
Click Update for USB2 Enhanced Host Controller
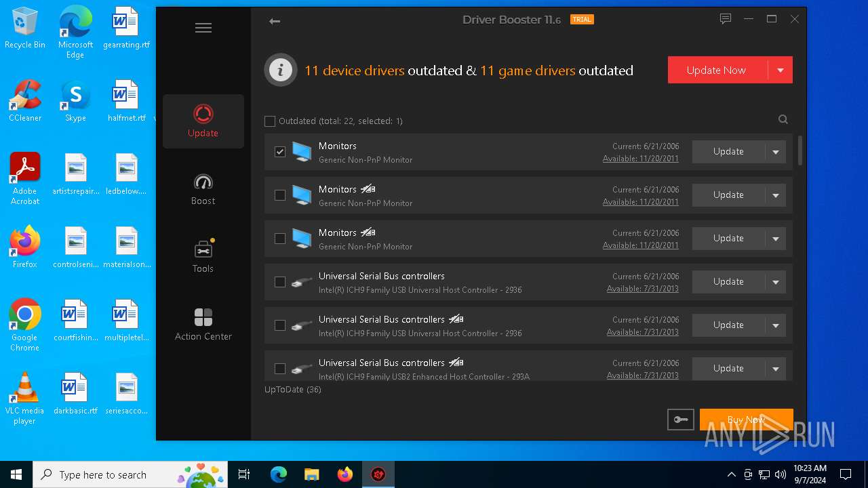(728, 369)
